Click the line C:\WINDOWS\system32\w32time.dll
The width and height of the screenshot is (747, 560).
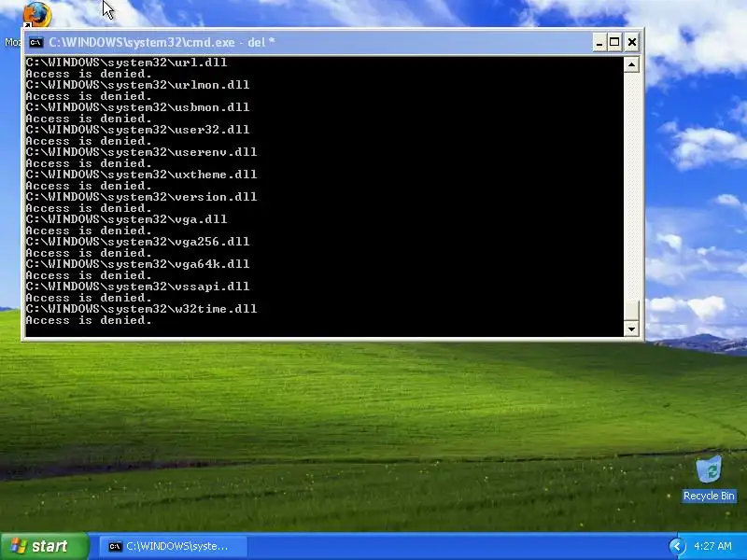(142, 309)
